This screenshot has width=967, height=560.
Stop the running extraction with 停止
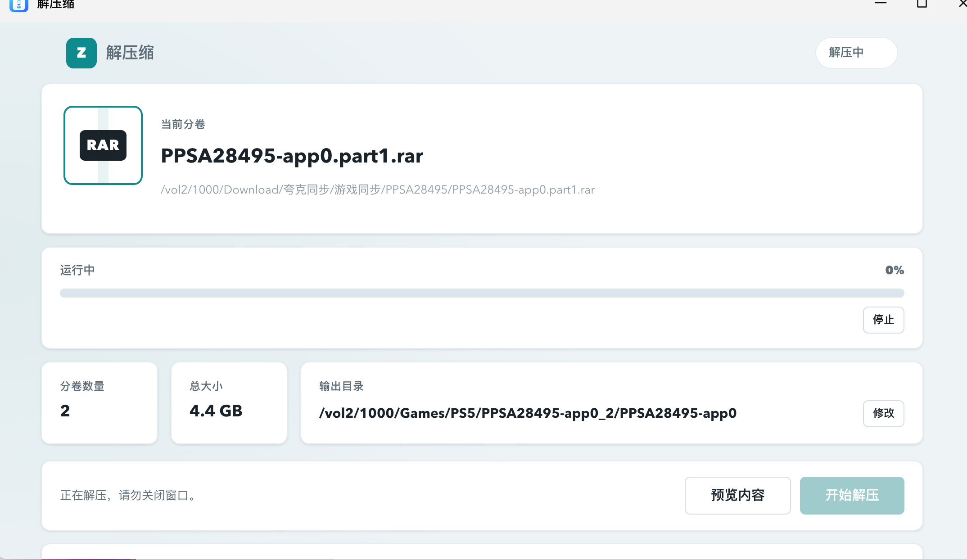click(883, 320)
